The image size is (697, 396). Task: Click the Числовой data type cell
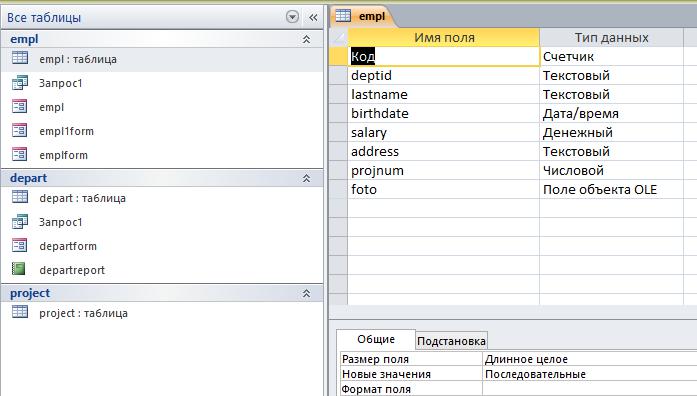(612, 171)
